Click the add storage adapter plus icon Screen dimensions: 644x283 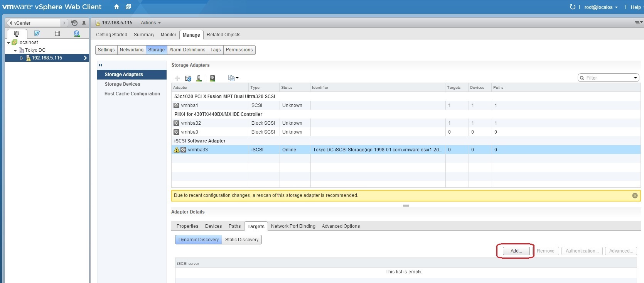[x=177, y=78]
